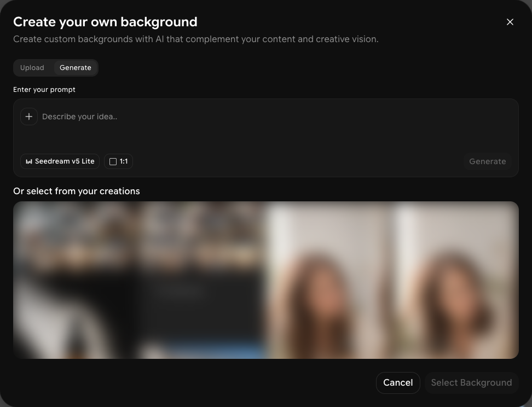Screen dimensions: 532x407
Task: Close the Create your own background dialog
Action: pyautogui.click(x=510, y=22)
